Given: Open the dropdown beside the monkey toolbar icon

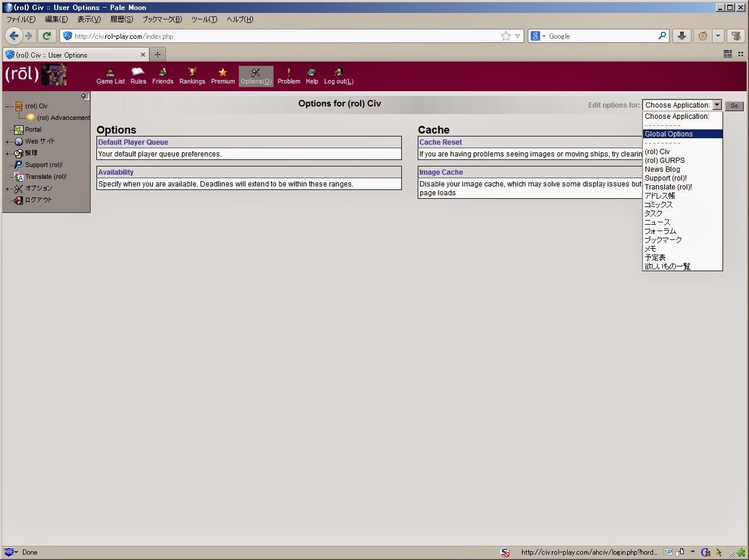Looking at the screenshot, I should point(718,36).
